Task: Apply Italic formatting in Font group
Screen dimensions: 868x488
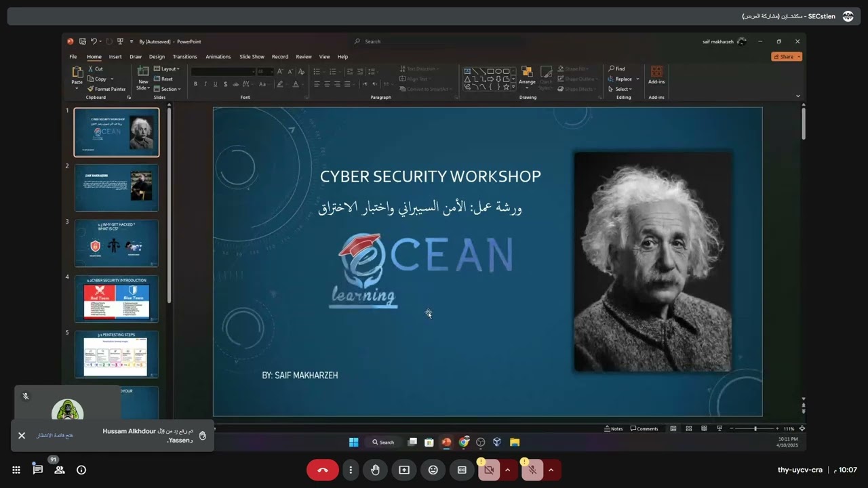Action: click(x=205, y=84)
